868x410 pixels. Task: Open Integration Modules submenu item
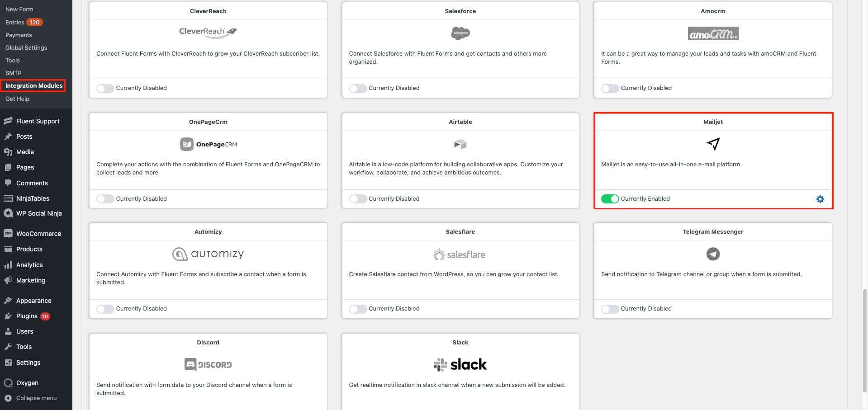click(x=34, y=85)
